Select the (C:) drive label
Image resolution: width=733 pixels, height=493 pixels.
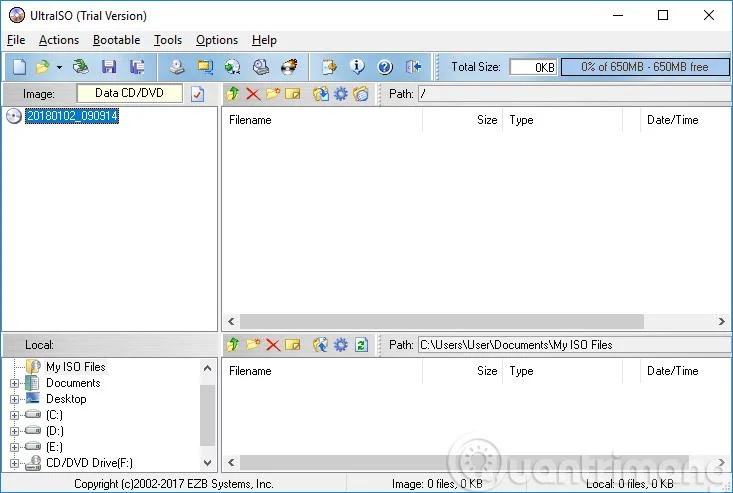click(x=54, y=415)
